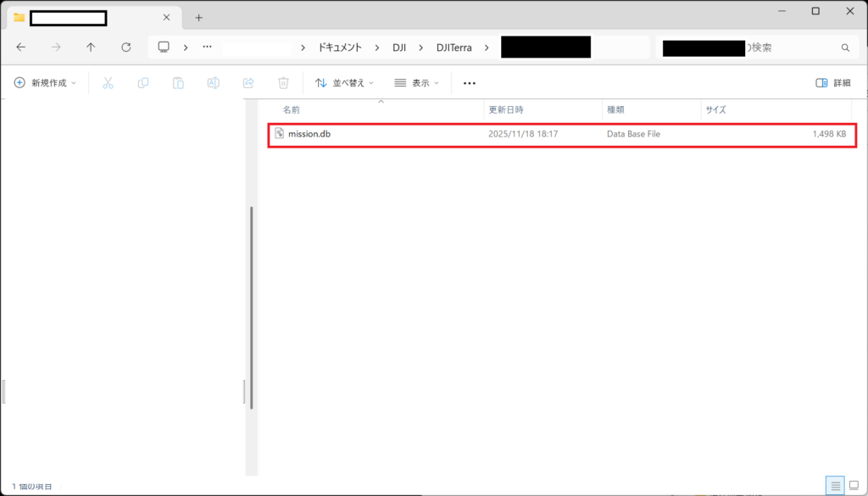The image size is (868, 496).
Task: Click the Paste clipboard icon
Action: coord(178,83)
